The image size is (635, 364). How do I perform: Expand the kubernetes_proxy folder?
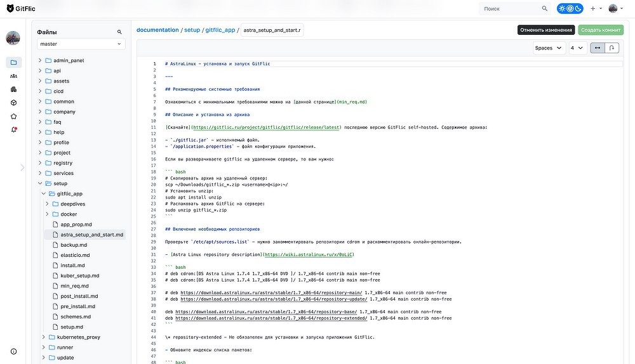(43, 337)
